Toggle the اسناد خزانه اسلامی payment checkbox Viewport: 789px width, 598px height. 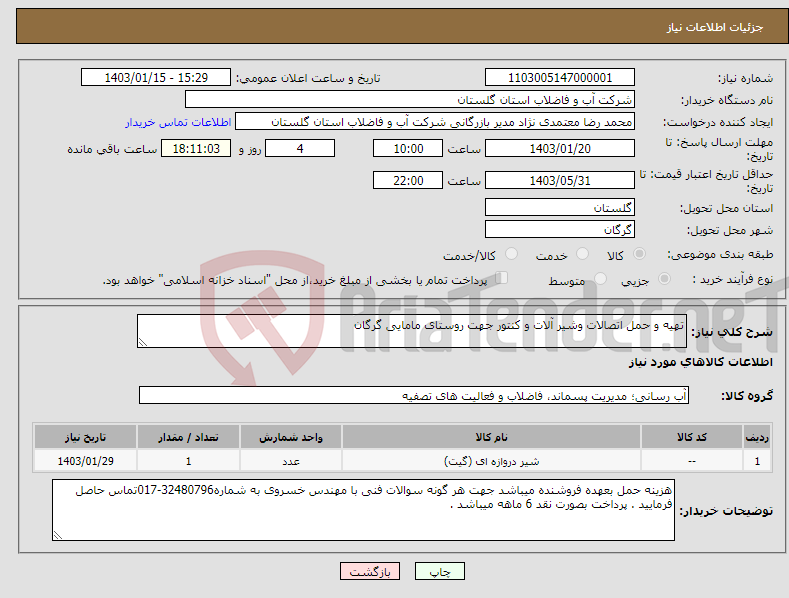[x=502, y=278]
